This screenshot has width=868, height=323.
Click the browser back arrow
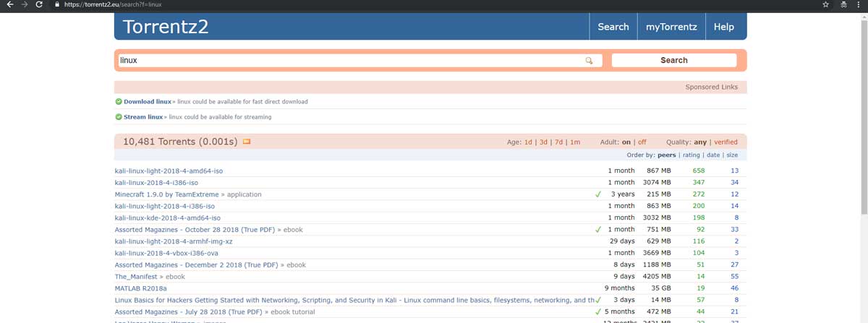(x=10, y=4)
